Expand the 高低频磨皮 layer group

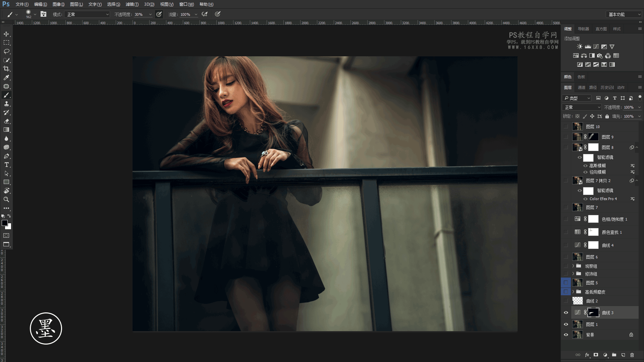[x=573, y=292]
